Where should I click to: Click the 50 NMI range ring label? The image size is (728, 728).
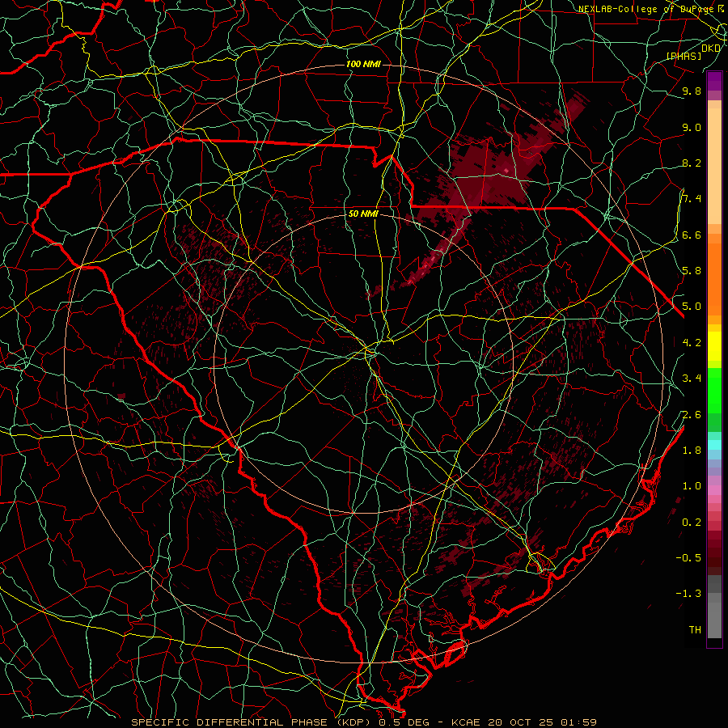[x=363, y=214]
